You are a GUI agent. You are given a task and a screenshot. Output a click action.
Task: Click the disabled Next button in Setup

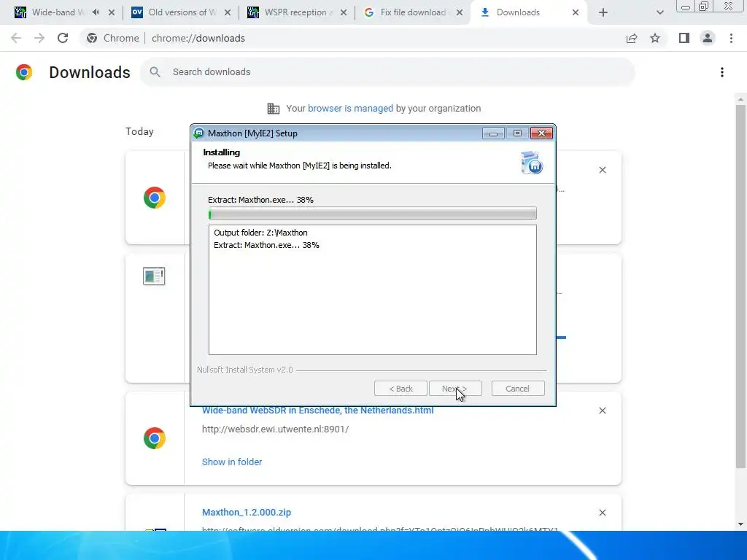pos(455,389)
